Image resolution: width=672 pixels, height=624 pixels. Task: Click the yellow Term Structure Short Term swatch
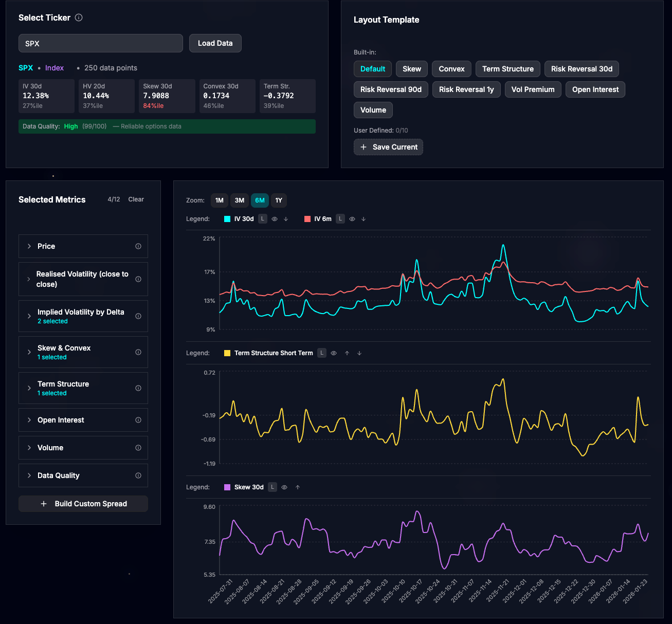[227, 353]
